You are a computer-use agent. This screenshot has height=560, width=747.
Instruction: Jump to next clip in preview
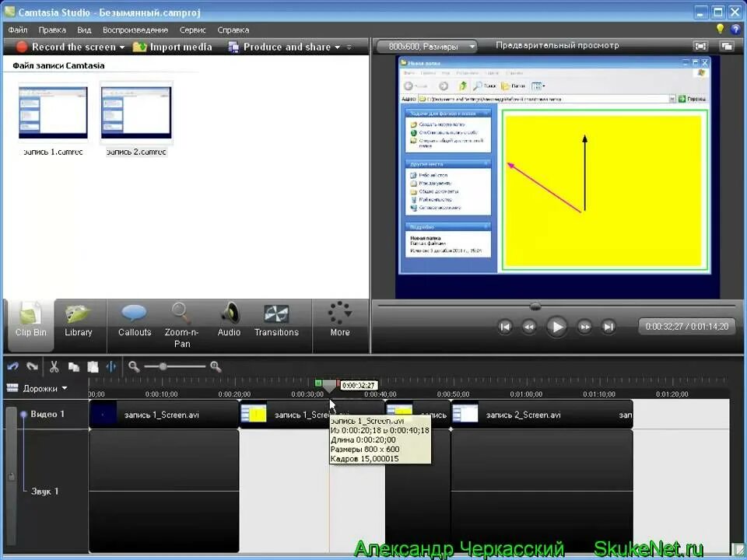608,327
